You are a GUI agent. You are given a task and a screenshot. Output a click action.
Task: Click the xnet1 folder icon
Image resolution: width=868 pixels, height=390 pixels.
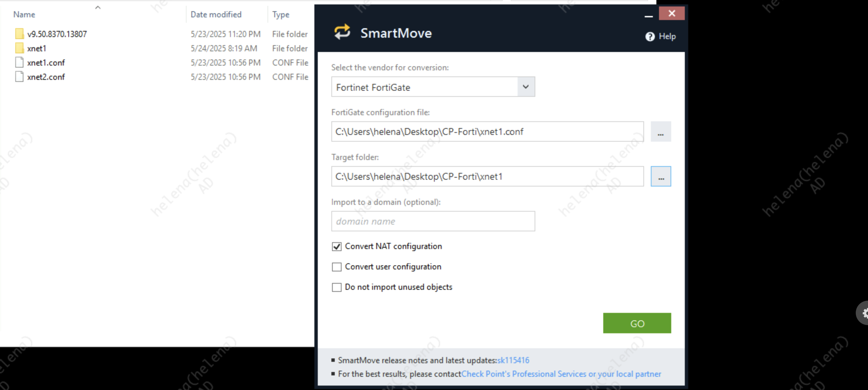[x=19, y=48]
